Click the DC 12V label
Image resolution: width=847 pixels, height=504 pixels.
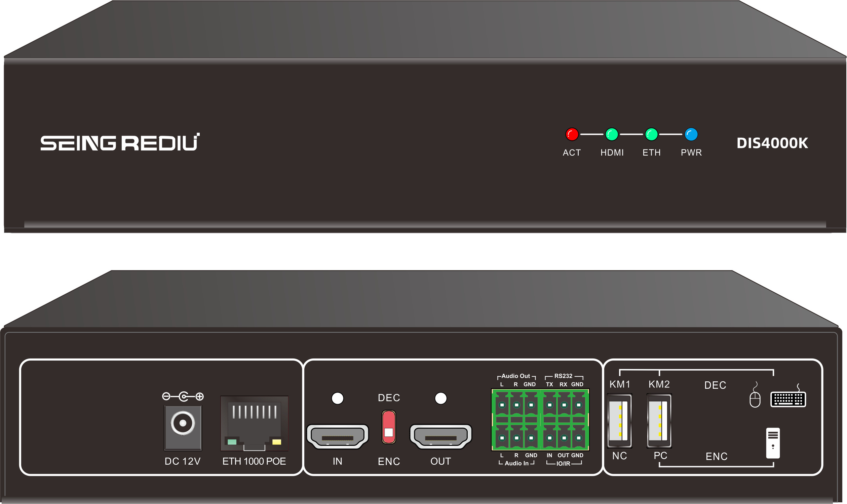(x=183, y=461)
